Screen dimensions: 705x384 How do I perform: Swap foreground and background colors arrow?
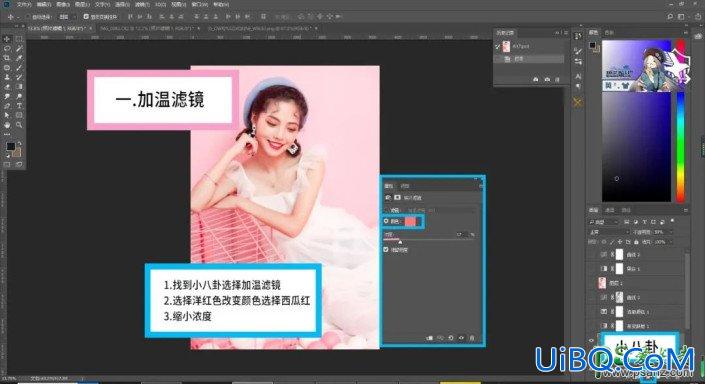point(19,143)
